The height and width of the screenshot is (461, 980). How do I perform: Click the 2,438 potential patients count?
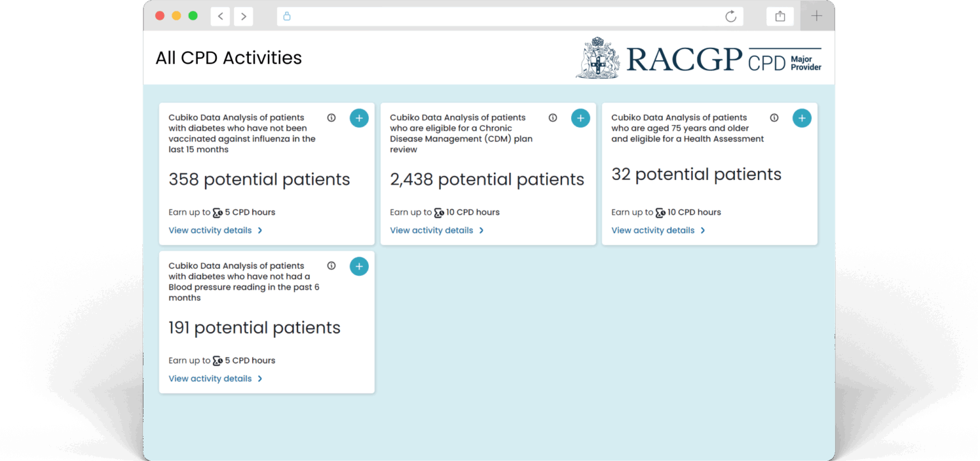[487, 180]
